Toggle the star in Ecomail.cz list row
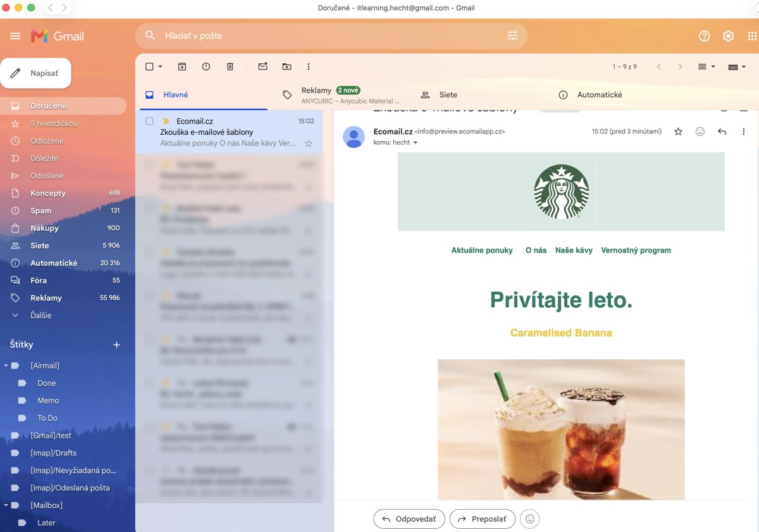759x532 pixels. click(x=309, y=144)
